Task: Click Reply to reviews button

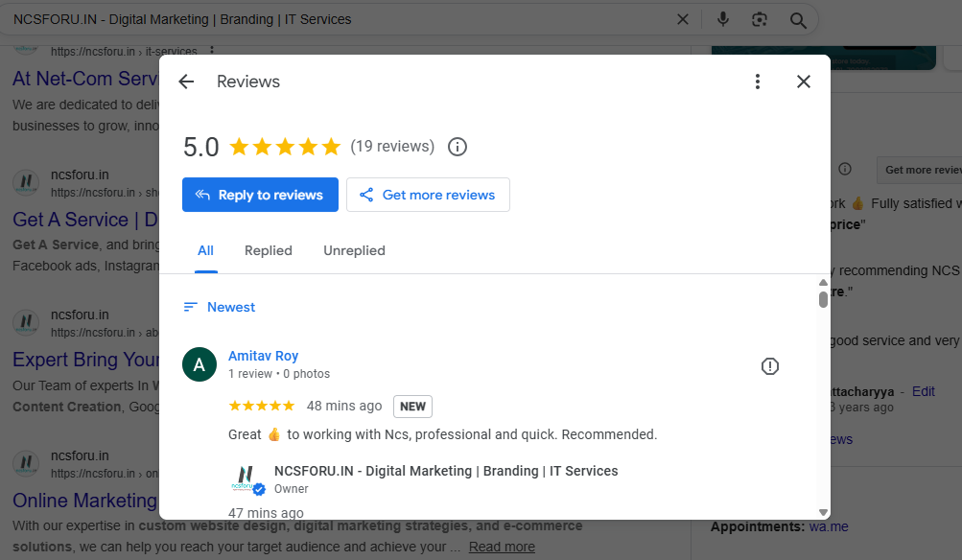Action: 260,195
